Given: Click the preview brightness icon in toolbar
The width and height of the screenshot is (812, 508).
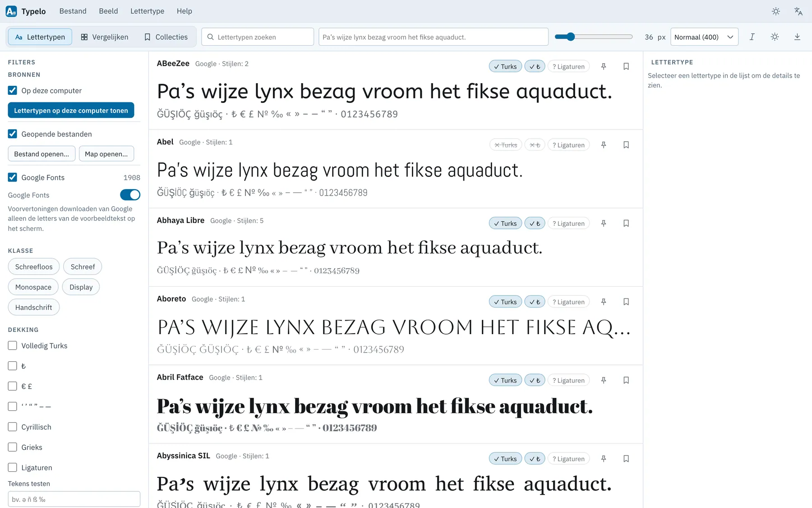Looking at the screenshot, I should pyautogui.click(x=775, y=37).
